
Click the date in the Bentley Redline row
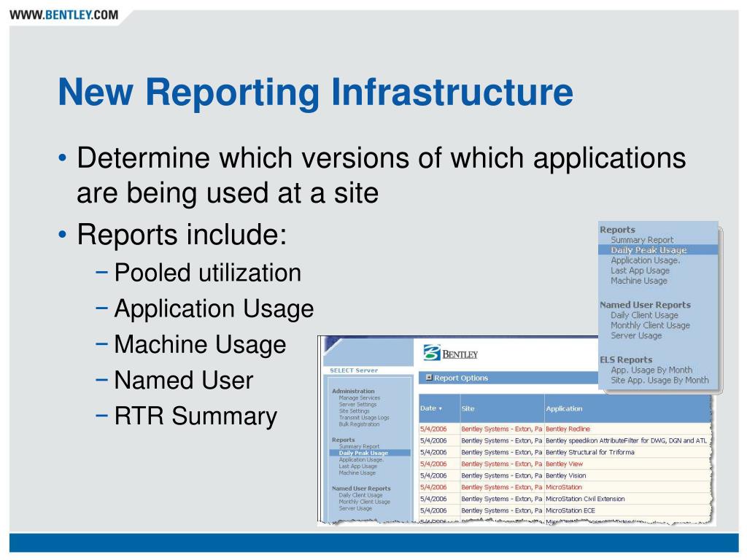(433, 429)
